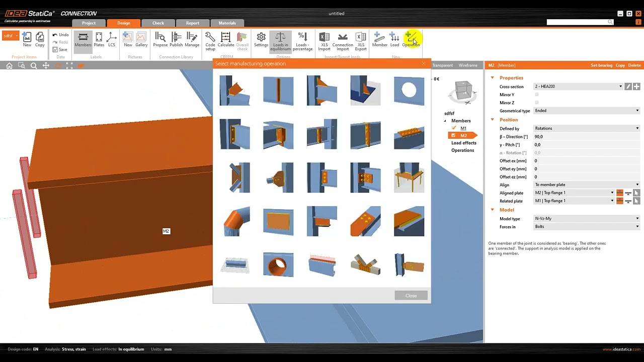
Task: Open Forces in dropdown
Action: pyautogui.click(x=587, y=227)
